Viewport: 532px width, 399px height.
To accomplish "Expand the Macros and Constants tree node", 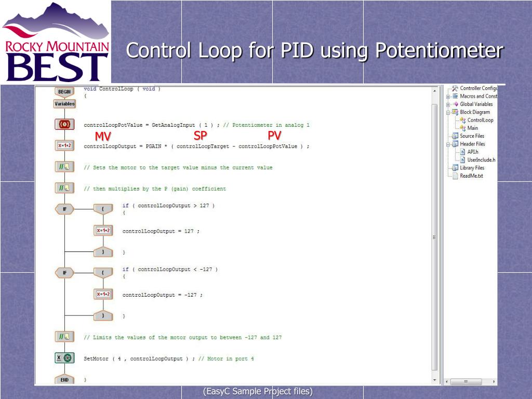I will [448, 96].
